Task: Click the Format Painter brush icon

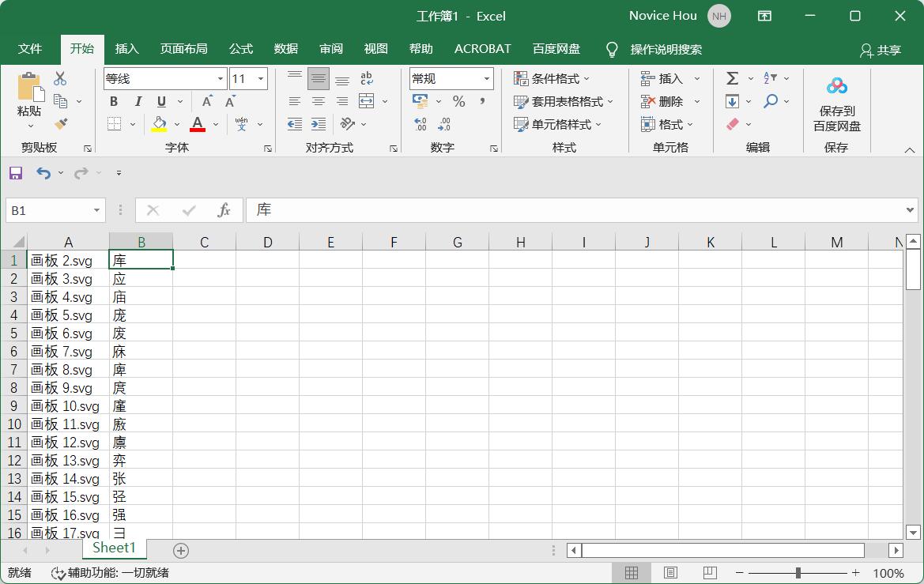Action: (x=61, y=124)
